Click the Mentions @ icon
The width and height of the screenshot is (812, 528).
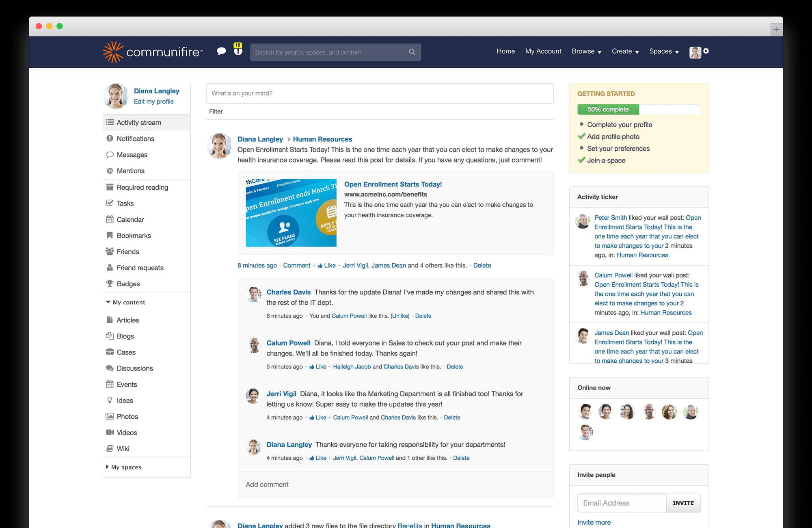(110, 171)
